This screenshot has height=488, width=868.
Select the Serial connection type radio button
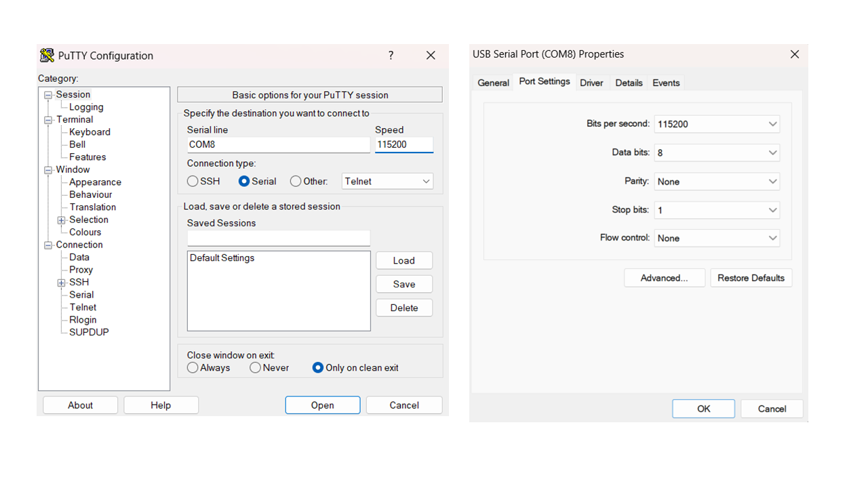(244, 181)
